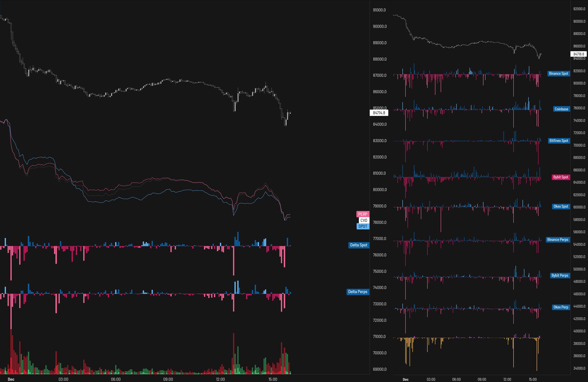The image size is (588, 382).
Task: Click the Bybit Spot pane label
Action: tap(560, 177)
